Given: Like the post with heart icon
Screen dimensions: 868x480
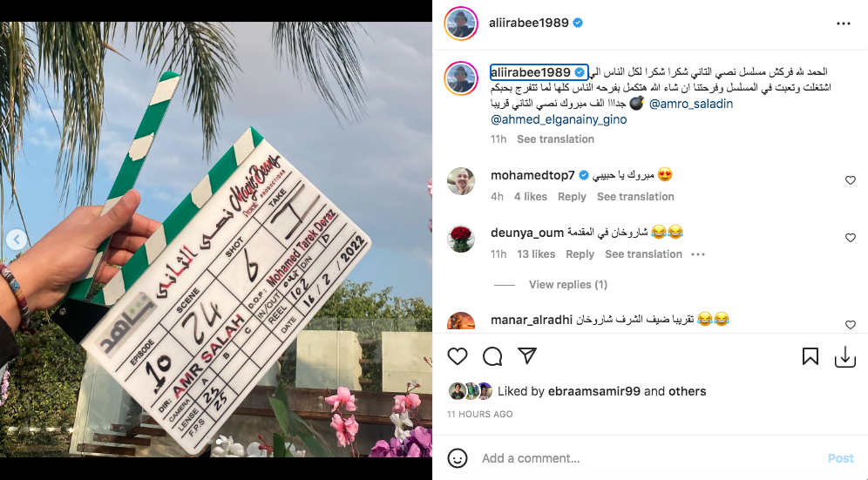Looking at the screenshot, I should tap(458, 356).
